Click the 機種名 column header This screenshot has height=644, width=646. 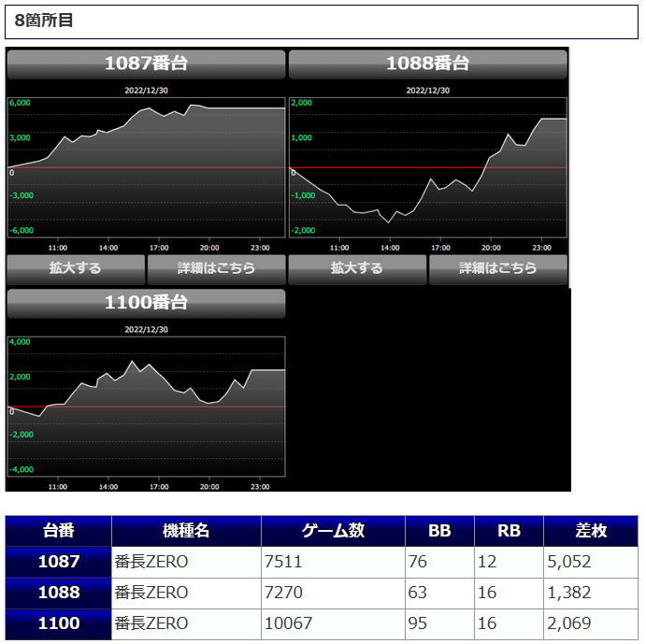(186, 531)
